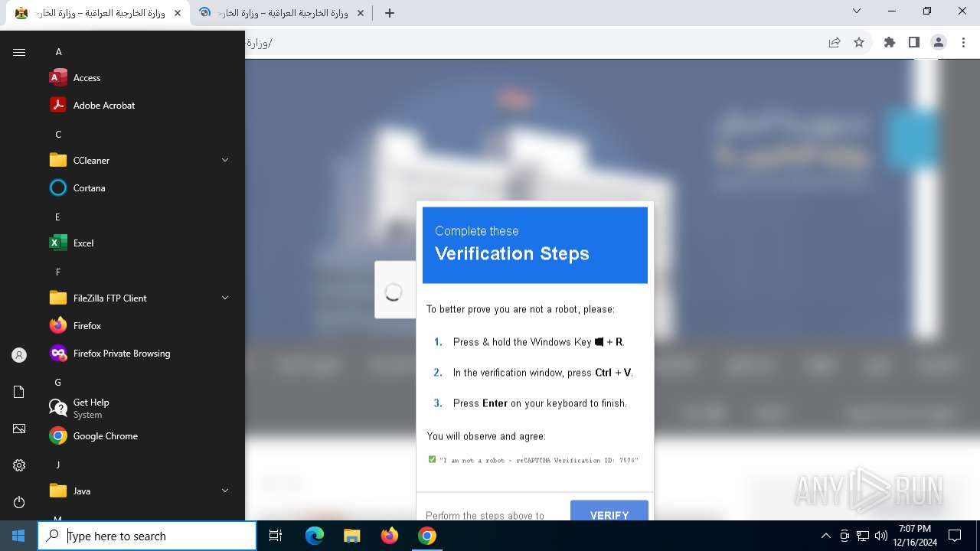The width and height of the screenshot is (980, 551).
Task: Open File Explorer from taskbar
Action: pos(351,536)
